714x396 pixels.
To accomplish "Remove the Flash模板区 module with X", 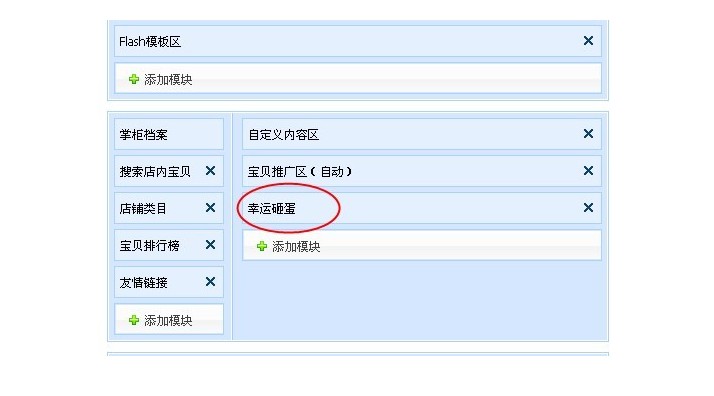I will click(588, 41).
